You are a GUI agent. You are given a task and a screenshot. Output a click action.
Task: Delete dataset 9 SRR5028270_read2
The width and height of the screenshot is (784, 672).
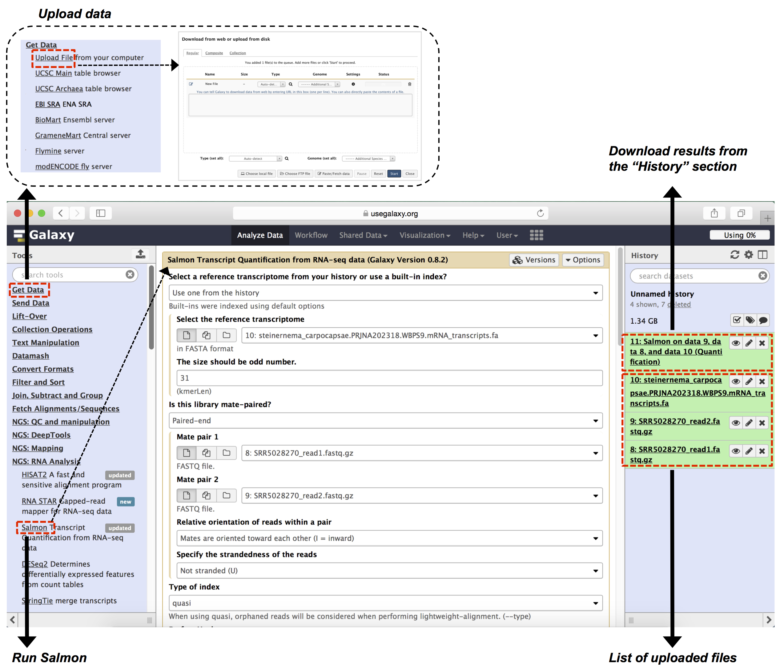click(762, 423)
